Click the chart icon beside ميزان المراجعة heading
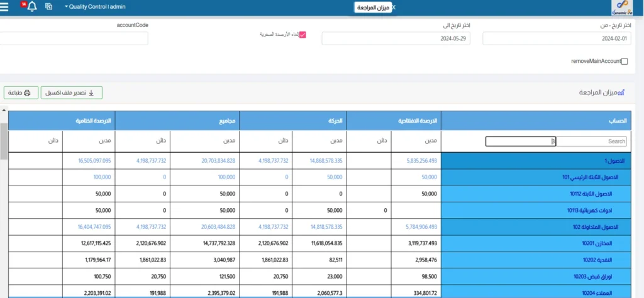 (621, 92)
